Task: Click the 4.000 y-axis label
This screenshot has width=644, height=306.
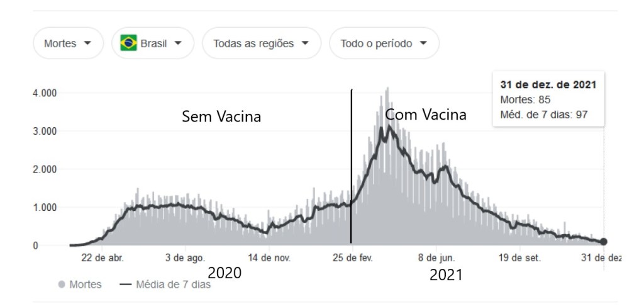Action: tap(45, 93)
